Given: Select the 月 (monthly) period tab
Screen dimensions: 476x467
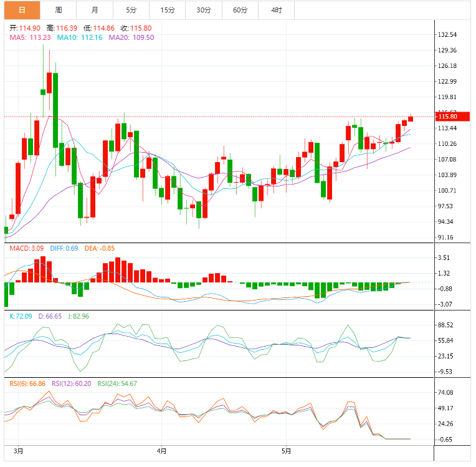Looking at the screenshot, I should [94, 10].
